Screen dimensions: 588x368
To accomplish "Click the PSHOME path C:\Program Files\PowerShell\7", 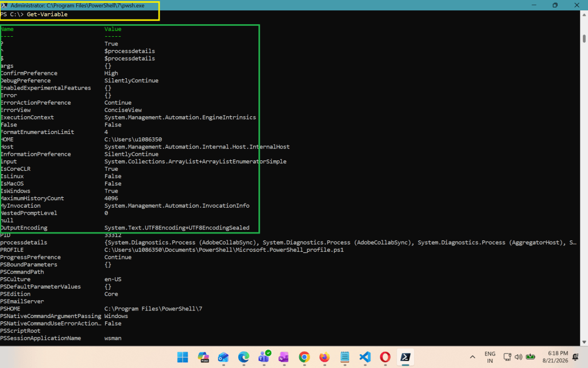I will click(153, 309).
